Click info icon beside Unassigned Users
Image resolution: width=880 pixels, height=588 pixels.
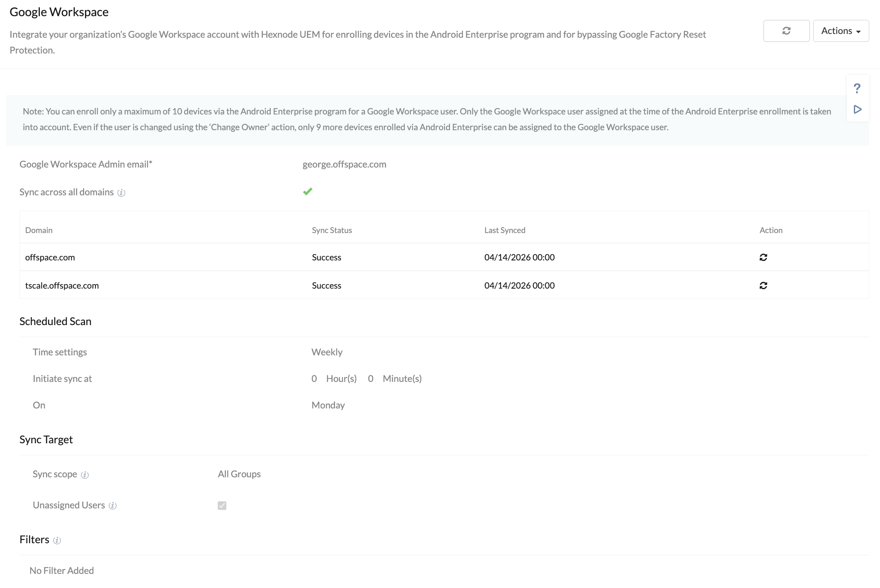point(112,506)
